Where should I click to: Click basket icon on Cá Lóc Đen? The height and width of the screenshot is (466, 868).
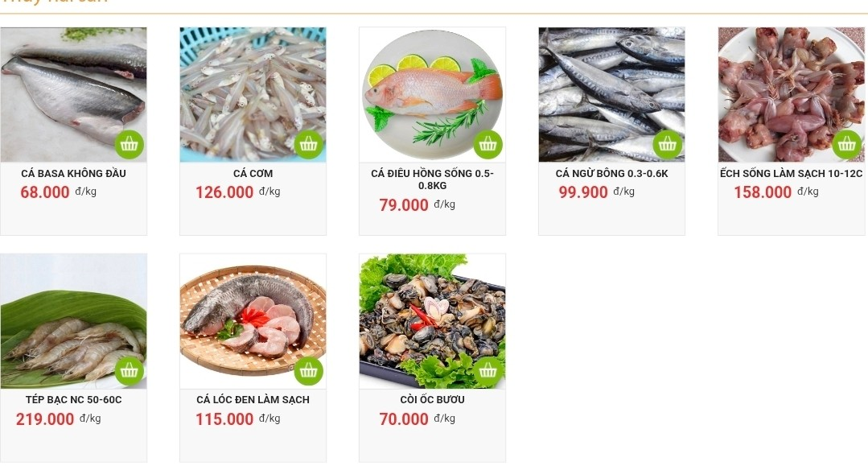click(x=308, y=371)
